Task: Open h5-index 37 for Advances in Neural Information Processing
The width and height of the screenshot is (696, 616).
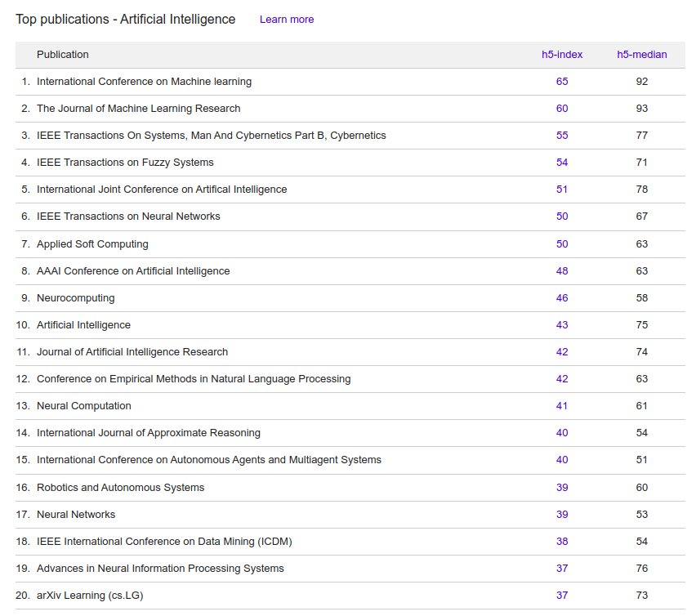Action: pos(562,569)
